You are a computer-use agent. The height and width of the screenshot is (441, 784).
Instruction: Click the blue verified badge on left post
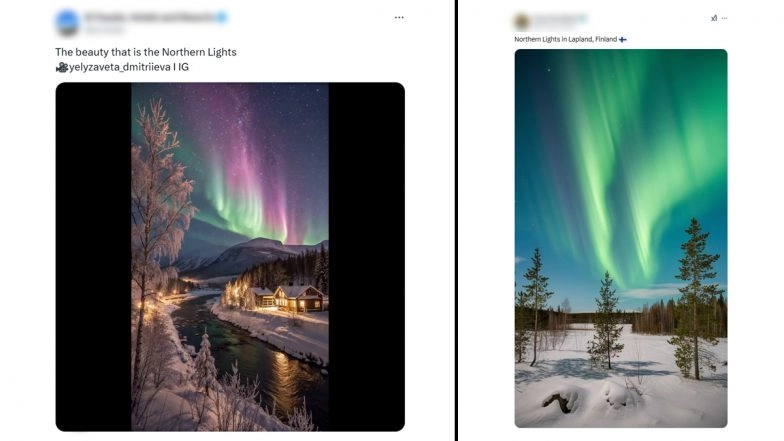(x=221, y=17)
